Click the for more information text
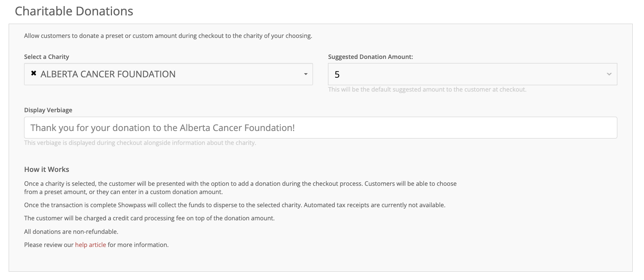Screen dimensions: 644x280 coord(138,245)
